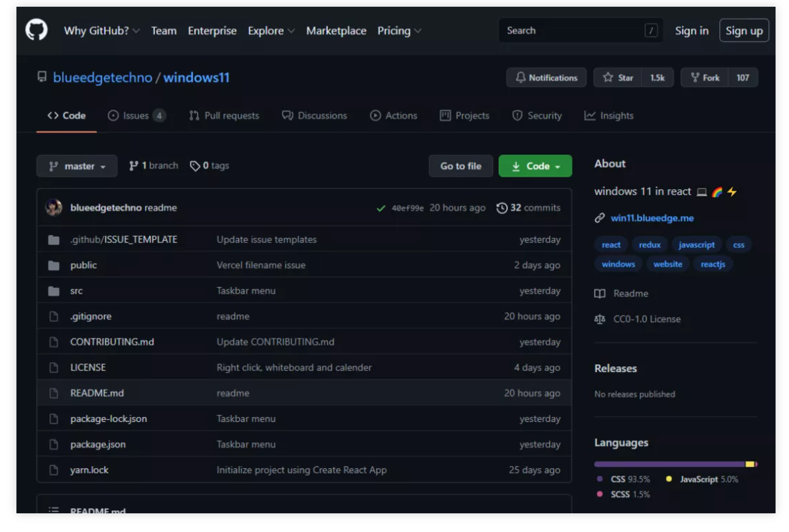Image resolution: width=789 pixels, height=532 pixels.
Task: Click the license scale icon
Action: (600, 319)
